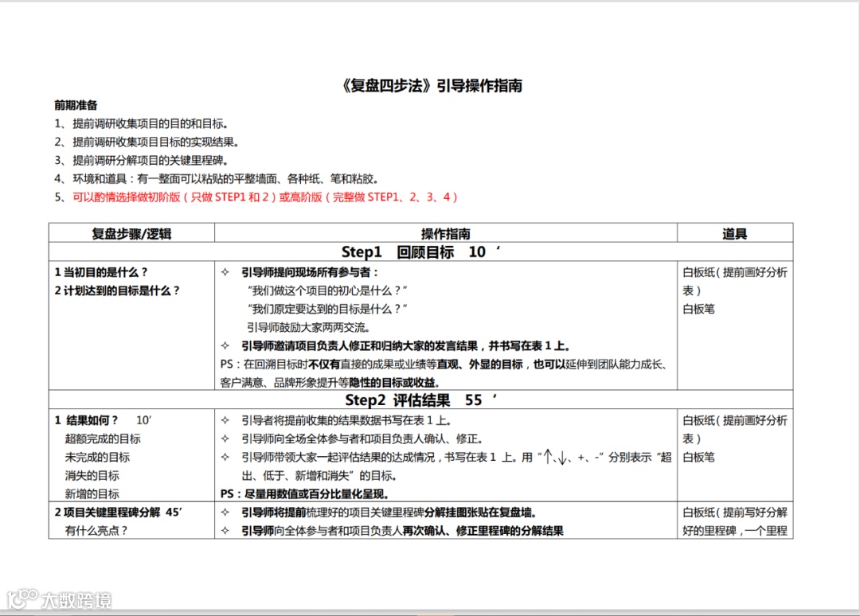
Task: Click quote 我们做这个项目的初心是什么？
Action: point(327,290)
